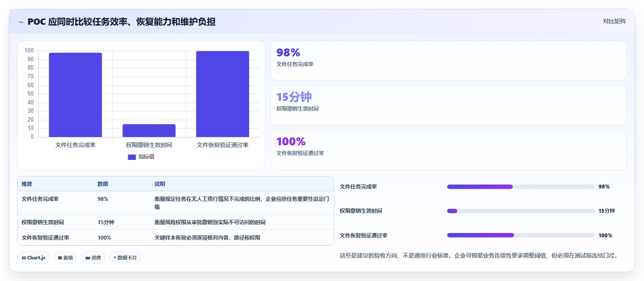Click the 100% value beside progress bar
Viewport: 644px width, 281px height.
pos(605,236)
